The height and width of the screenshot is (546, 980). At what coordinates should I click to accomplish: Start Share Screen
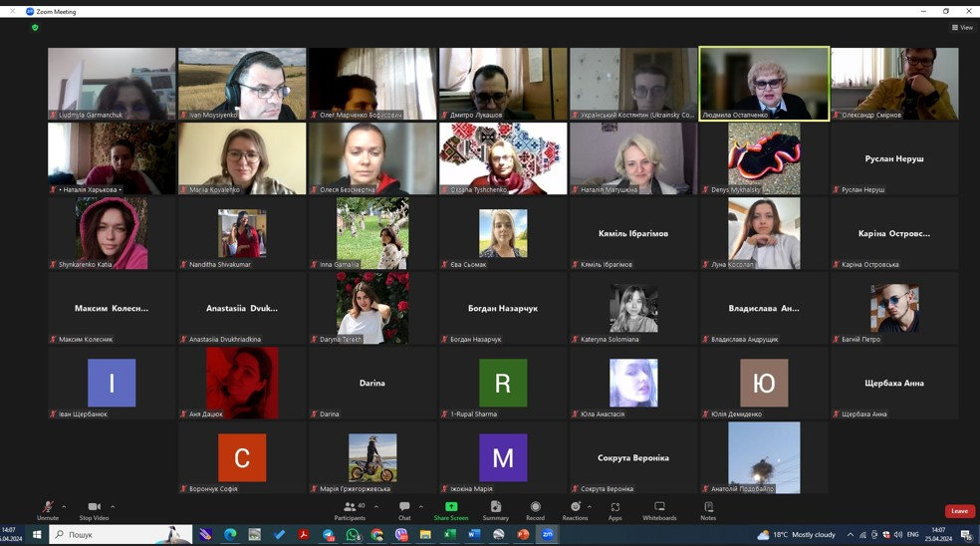click(x=450, y=510)
